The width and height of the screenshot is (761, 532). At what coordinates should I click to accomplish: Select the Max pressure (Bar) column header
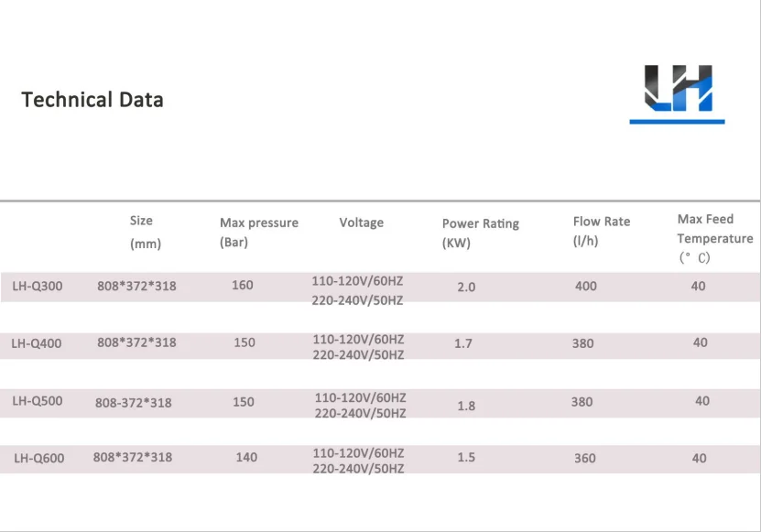pos(258,233)
